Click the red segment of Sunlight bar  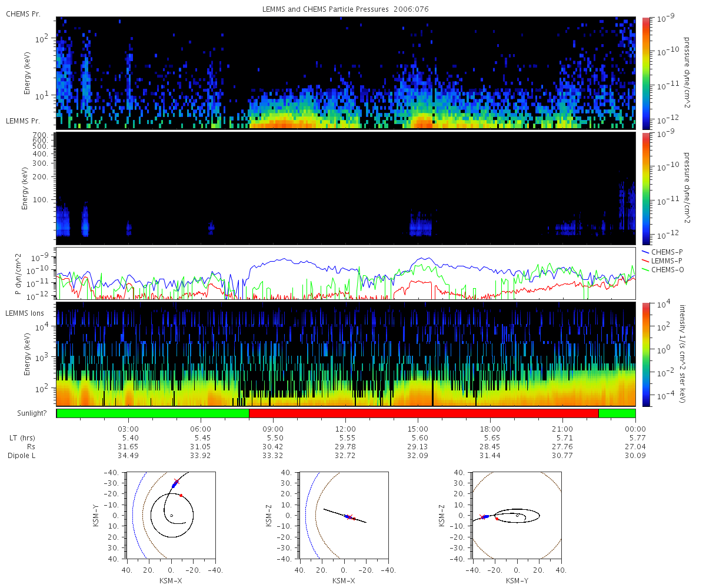click(x=424, y=413)
